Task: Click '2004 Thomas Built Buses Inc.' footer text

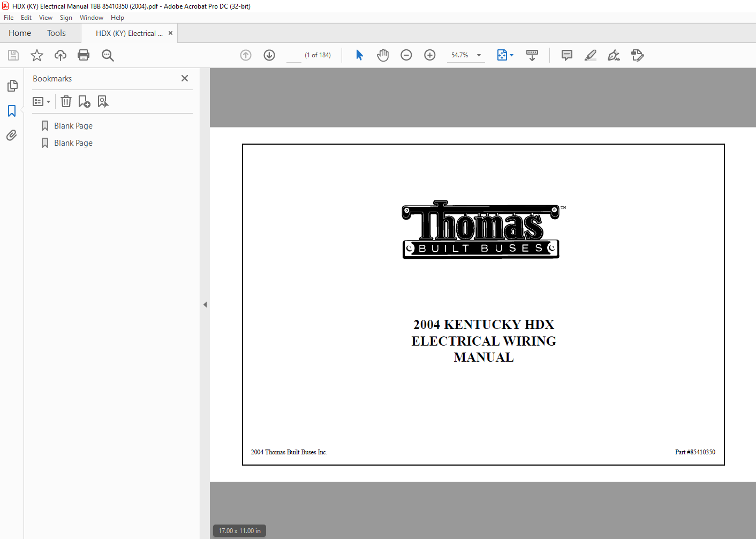Action: tap(289, 452)
